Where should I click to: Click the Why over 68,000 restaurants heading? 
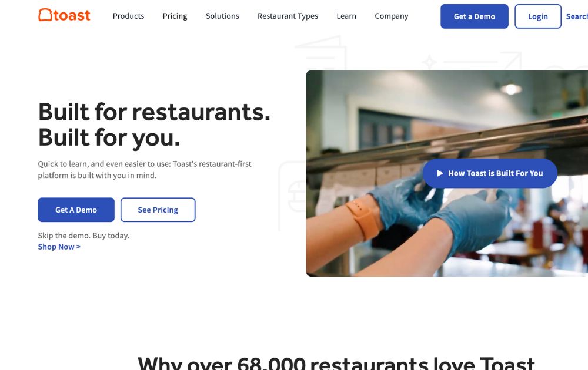pos(336,363)
